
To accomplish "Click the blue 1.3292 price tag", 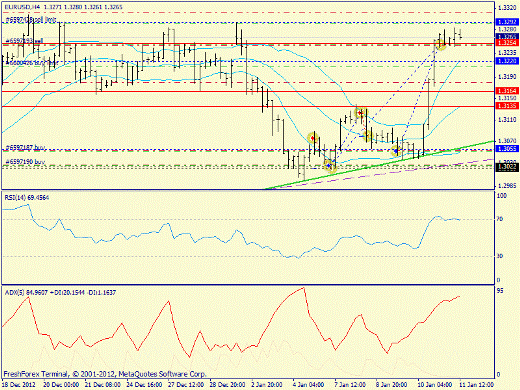I will (507, 22).
